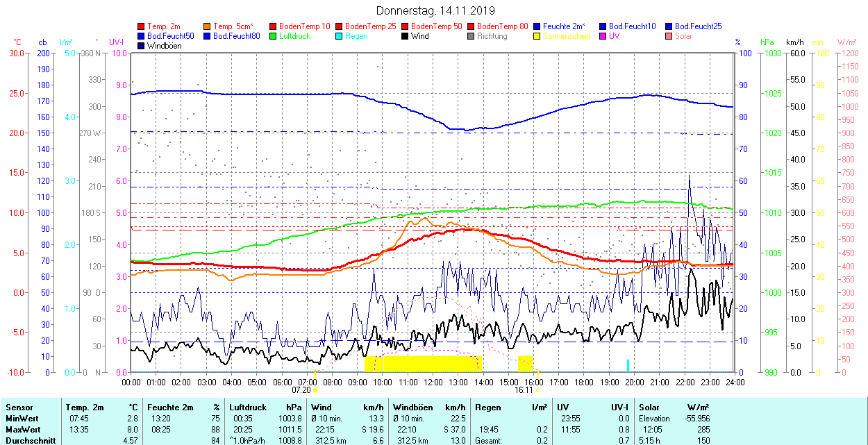Click the Luftdruck header in the stats table
Viewport: 868px width, 445px height.
tap(247, 408)
